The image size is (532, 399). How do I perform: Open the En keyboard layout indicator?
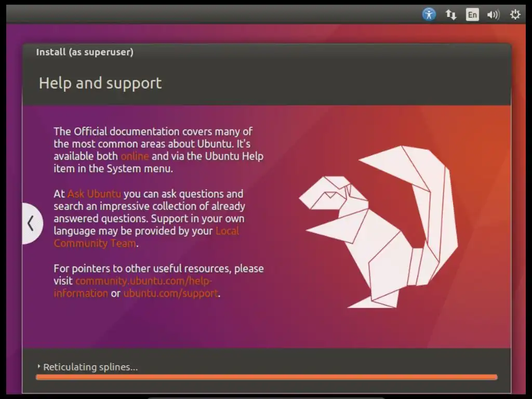click(x=472, y=15)
